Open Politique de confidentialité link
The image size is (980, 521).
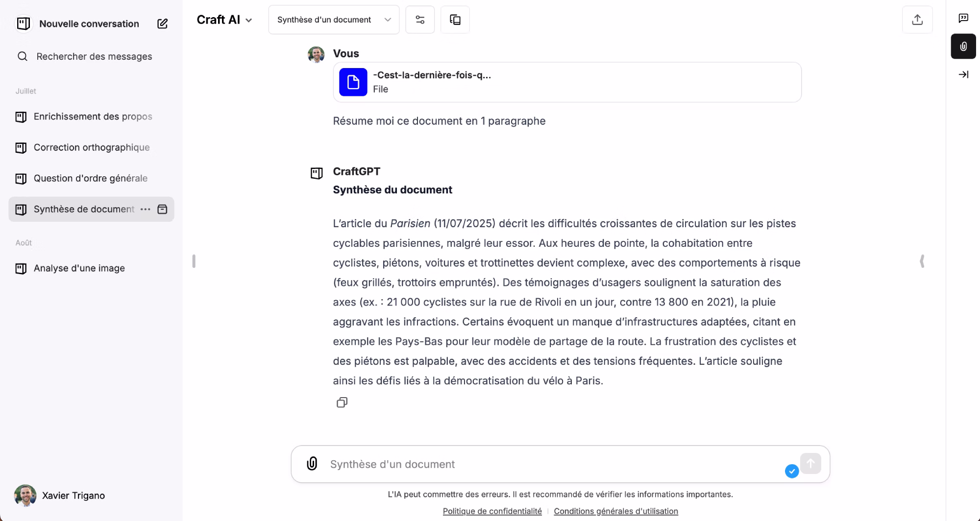pos(492,511)
